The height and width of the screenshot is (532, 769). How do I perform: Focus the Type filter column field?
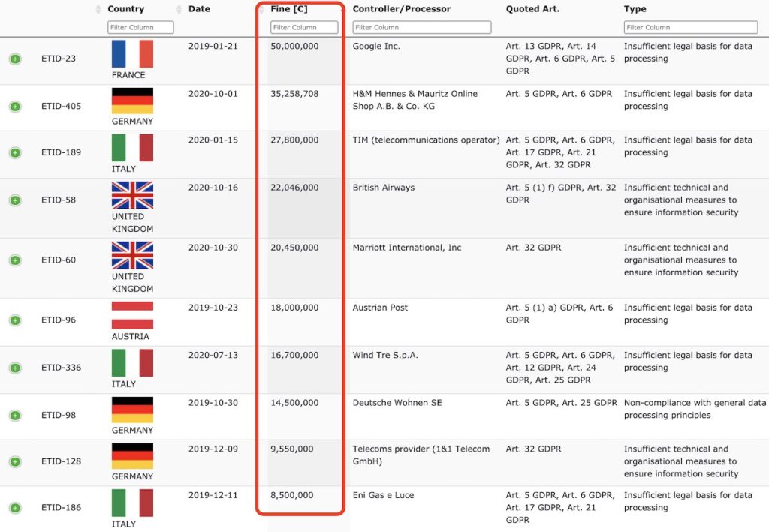[691, 28]
